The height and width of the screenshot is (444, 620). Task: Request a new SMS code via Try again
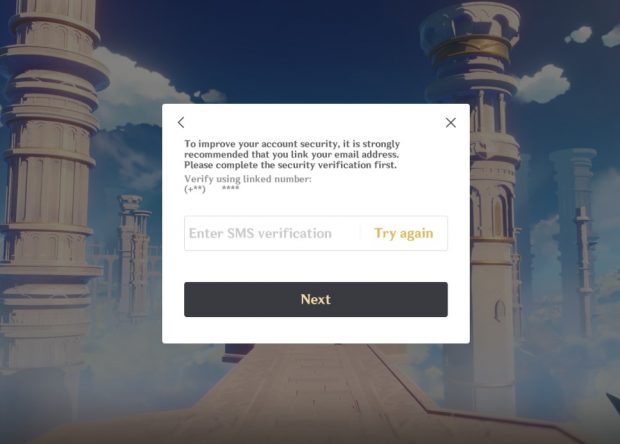click(404, 233)
